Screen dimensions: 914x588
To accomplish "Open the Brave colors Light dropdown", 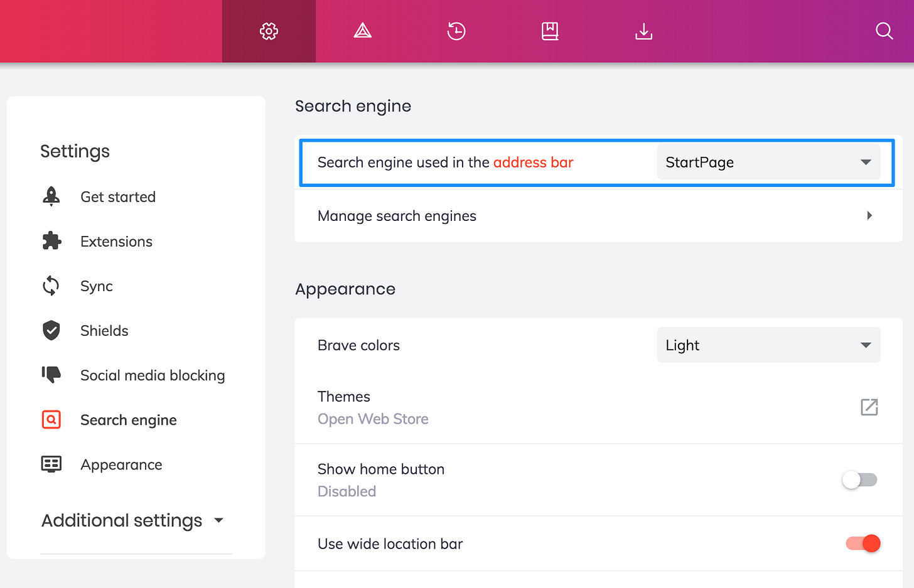I will coord(768,345).
